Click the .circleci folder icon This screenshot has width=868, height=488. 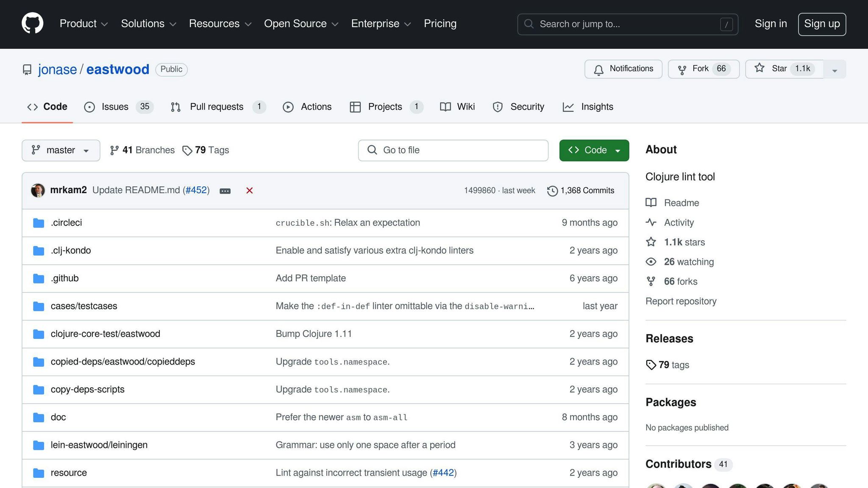point(39,223)
